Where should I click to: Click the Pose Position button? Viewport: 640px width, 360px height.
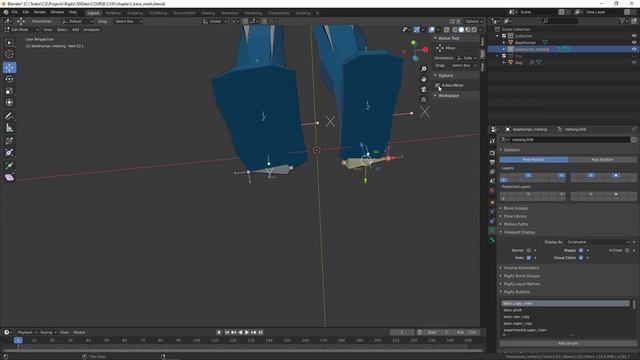pos(533,160)
